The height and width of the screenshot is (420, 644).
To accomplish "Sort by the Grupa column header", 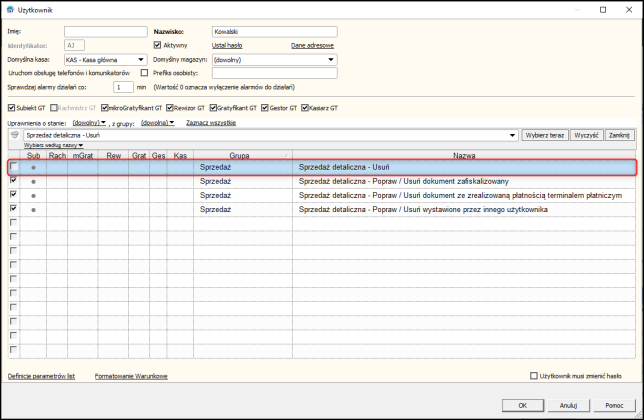I will [242, 155].
